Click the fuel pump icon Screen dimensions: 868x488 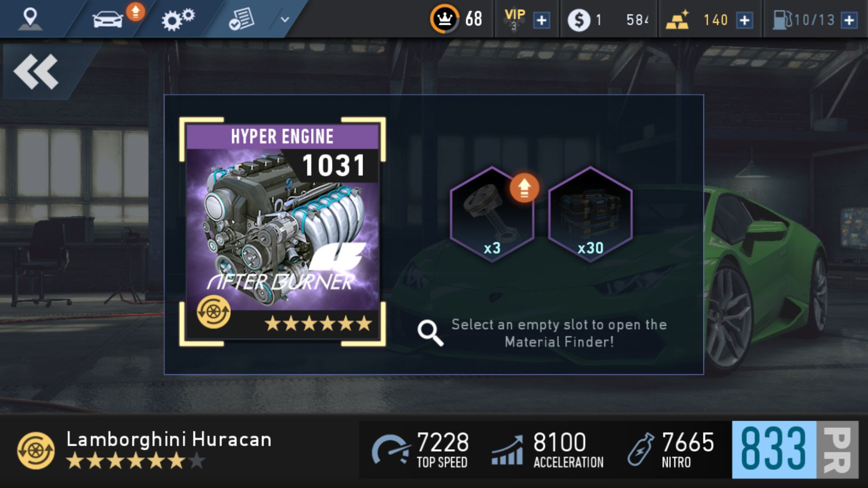click(x=782, y=20)
